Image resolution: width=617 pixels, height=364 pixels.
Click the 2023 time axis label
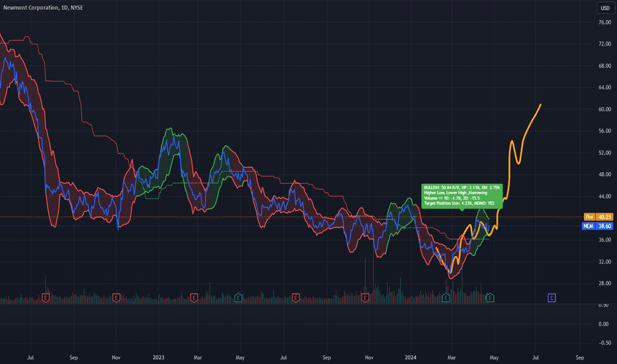[159, 357]
